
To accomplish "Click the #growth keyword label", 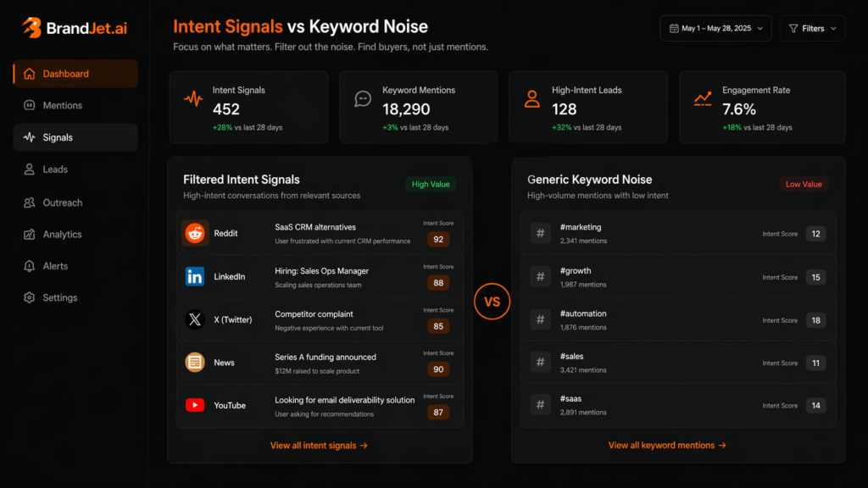I will click(x=576, y=270).
